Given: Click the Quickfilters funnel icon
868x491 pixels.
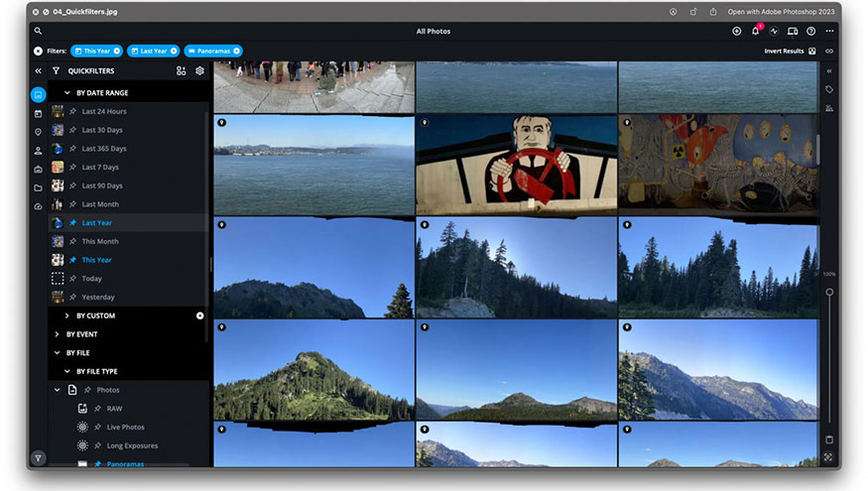Looking at the screenshot, I should [x=56, y=70].
